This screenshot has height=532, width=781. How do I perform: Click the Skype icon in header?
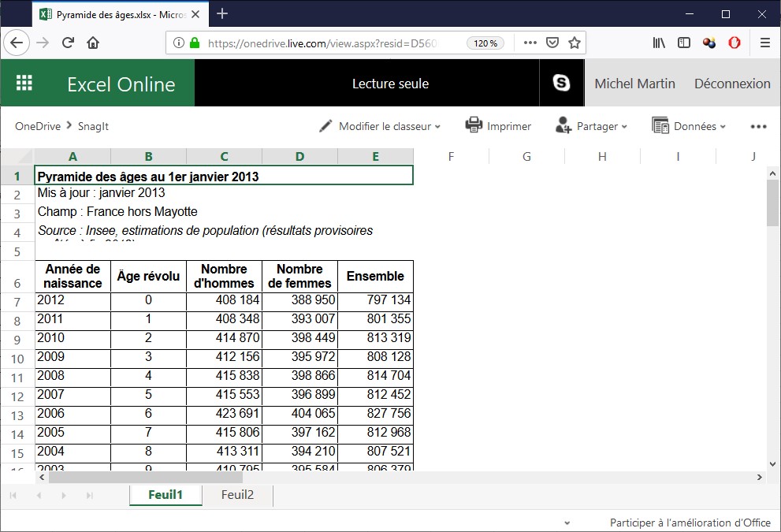tap(561, 83)
